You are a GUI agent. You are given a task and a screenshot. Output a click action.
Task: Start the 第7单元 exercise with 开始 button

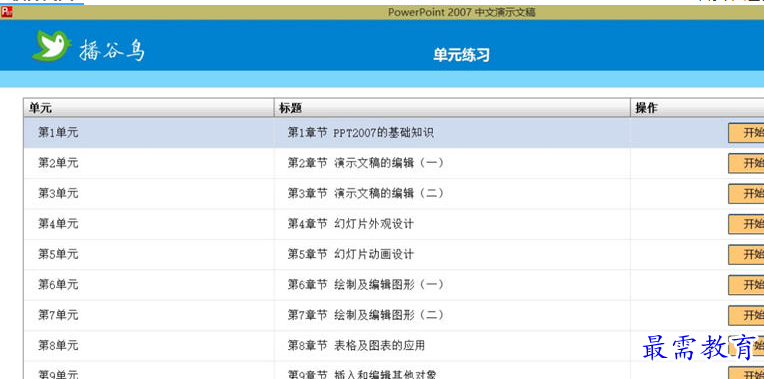(x=746, y=315)
